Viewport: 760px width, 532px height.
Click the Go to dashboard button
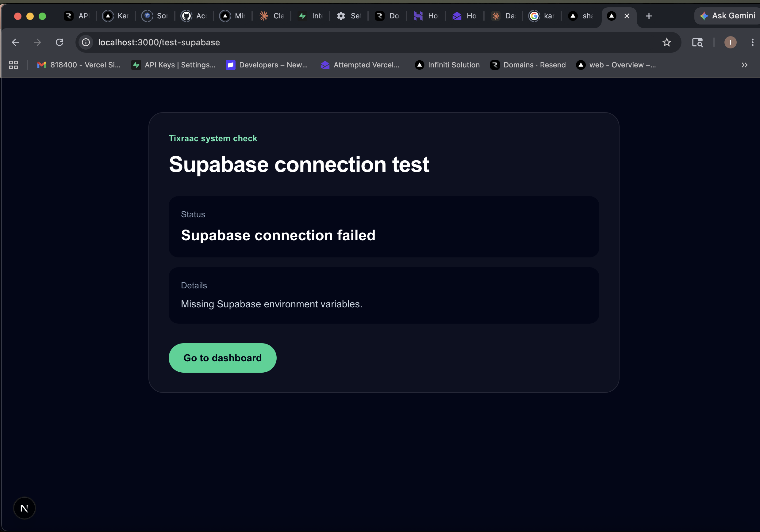pos(222,358)
